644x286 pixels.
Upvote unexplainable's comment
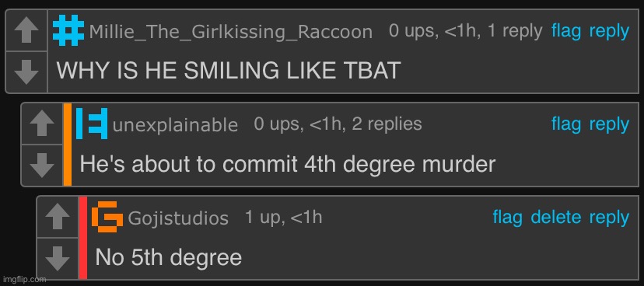(42, 124)
